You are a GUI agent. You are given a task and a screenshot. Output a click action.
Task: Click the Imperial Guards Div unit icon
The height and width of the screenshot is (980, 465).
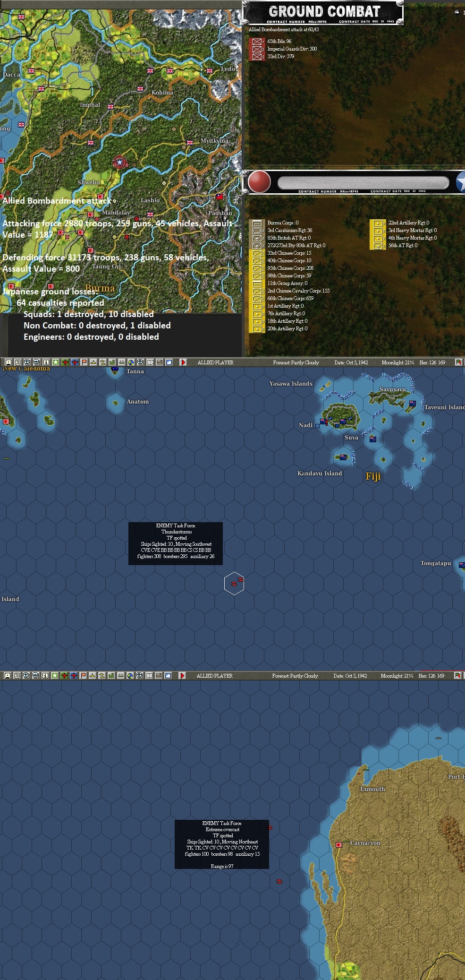(257, 49)
